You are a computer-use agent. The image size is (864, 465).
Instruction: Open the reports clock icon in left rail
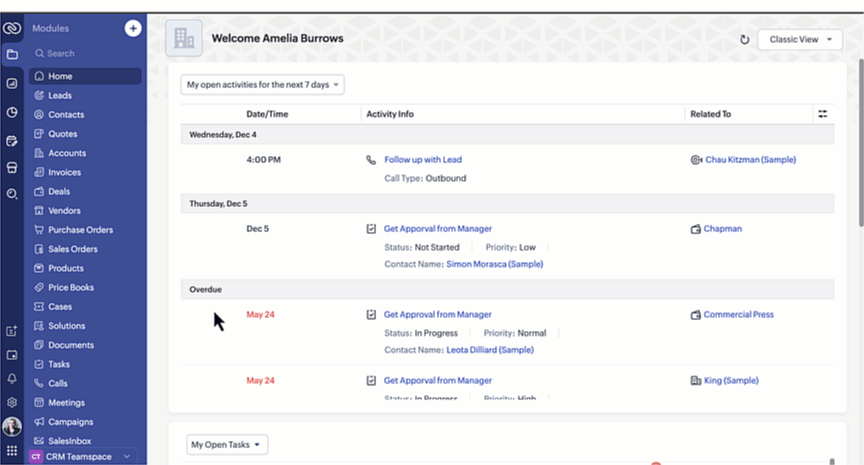coord(12,112)
